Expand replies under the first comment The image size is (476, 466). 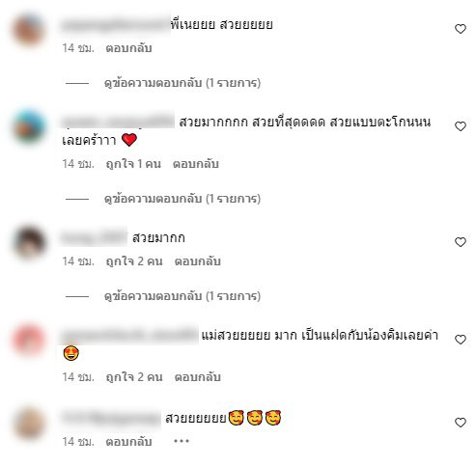click(x=182, y=83)
